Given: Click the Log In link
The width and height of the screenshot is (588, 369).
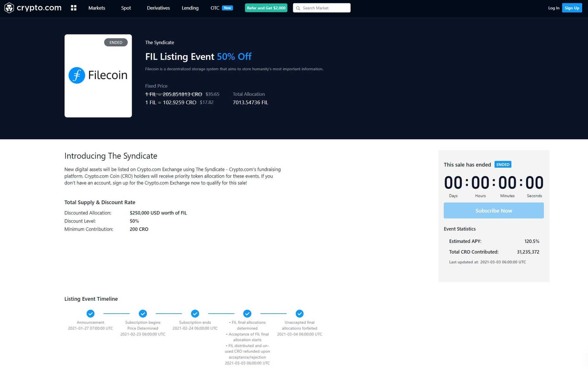Looking at the screenshot, I should click(554, 8).
